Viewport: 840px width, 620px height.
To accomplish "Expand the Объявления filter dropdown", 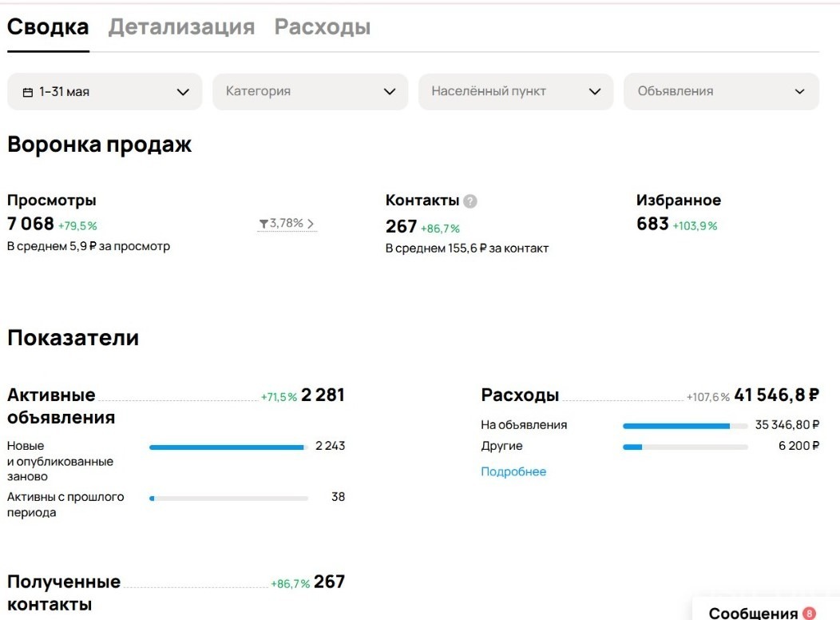I will [x=721, y=92].
